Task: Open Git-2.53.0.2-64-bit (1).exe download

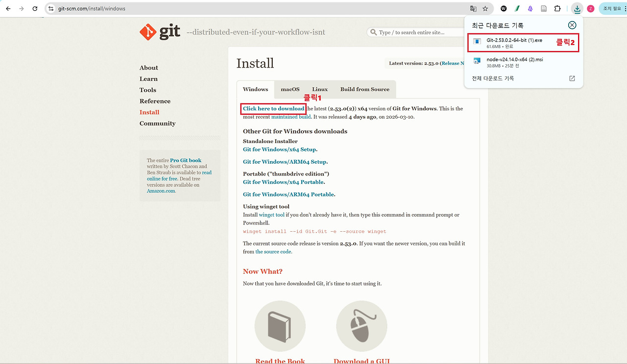Action: (x=523, y=43)
